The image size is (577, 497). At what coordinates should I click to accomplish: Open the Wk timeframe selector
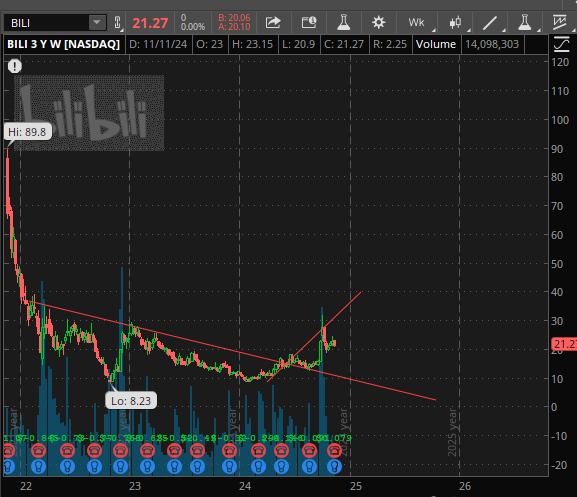[x=416, y=23]
